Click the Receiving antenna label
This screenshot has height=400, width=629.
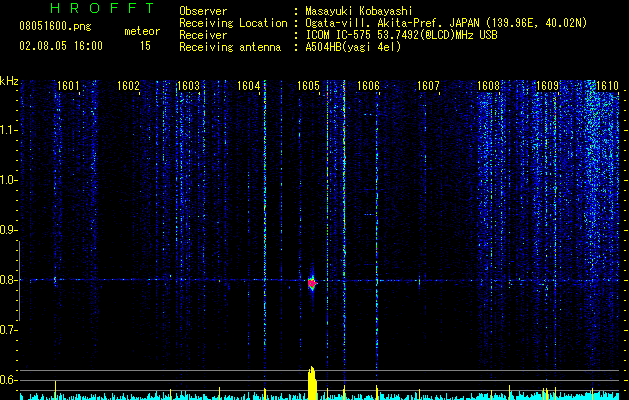230,47
